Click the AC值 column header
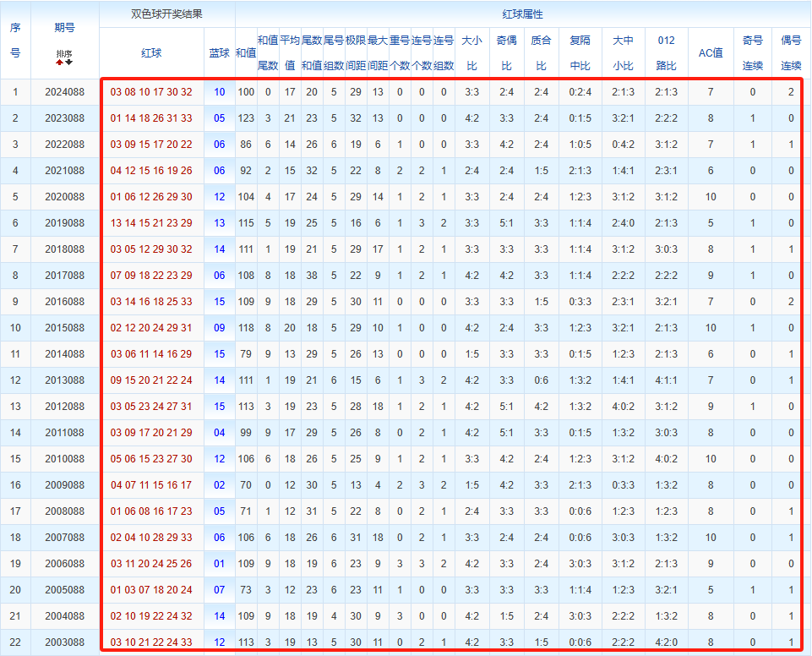The width and height of the screenshot is (812, 656). [x=710, y=52]
